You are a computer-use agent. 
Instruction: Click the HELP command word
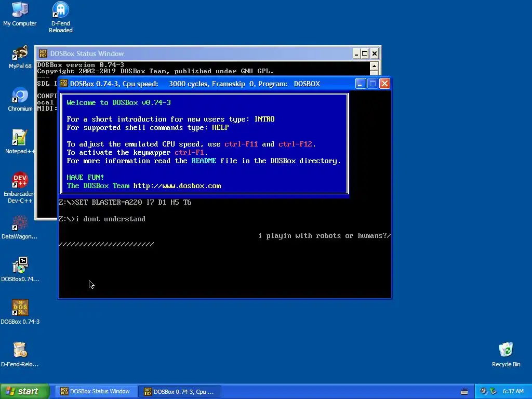point(220,128)
